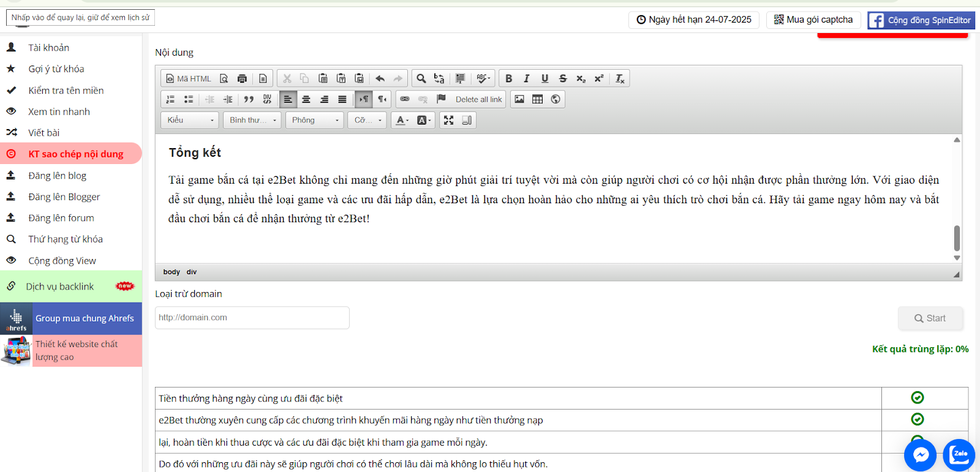Click the Group mua chung Ahrefs banner
Screen dimensions: 980x472
(x=71, y=318)
